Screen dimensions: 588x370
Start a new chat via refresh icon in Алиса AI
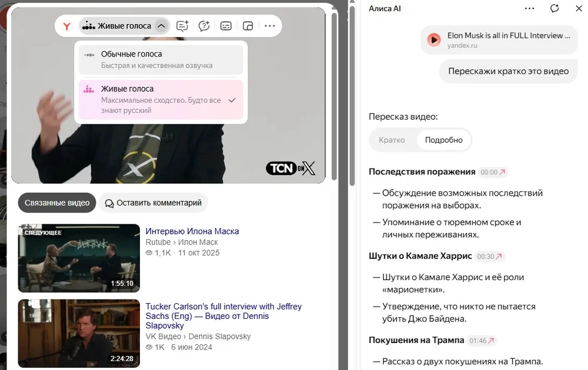554,8
